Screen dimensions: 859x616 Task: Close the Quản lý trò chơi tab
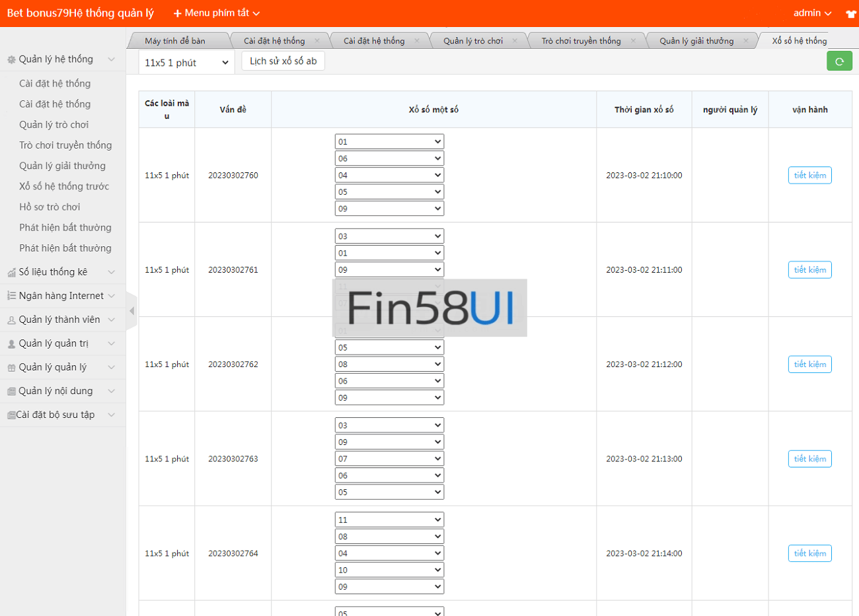515,41
